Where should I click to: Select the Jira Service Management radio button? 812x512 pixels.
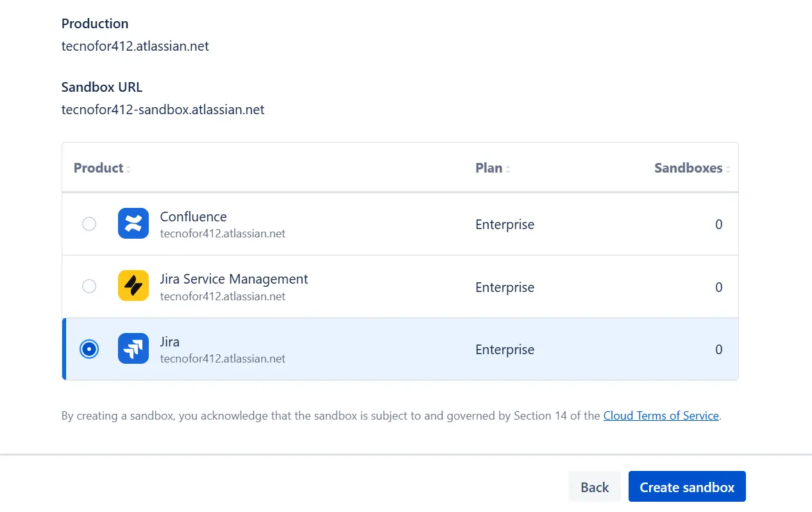point(89,286)
